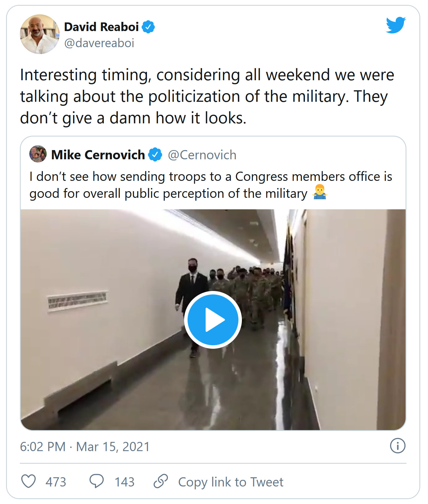This screenshot has height=504, width=428.
Task: Click the Mike Cernovich display name
Action: [x=98, y=155]
